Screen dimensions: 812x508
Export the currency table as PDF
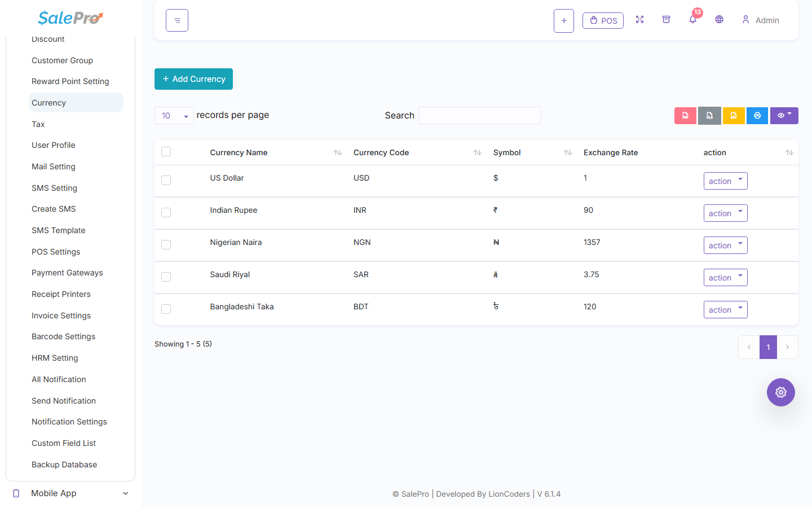(685, 116)
